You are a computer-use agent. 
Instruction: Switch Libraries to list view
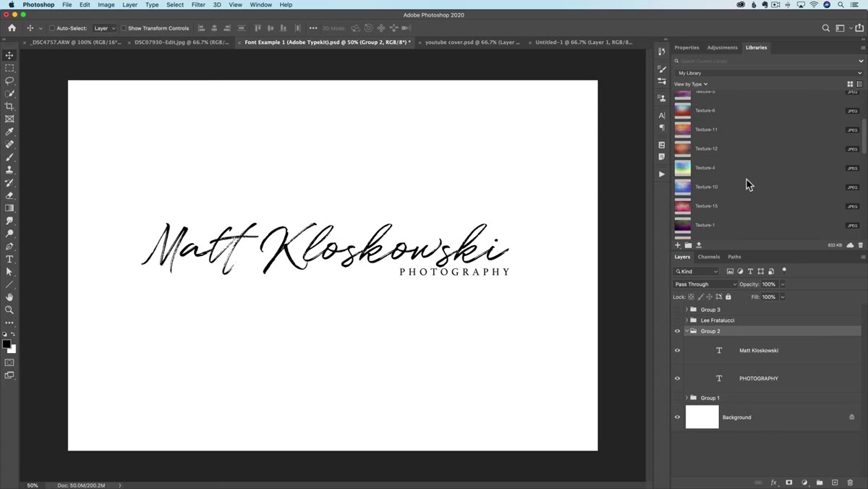click(859, 84)
